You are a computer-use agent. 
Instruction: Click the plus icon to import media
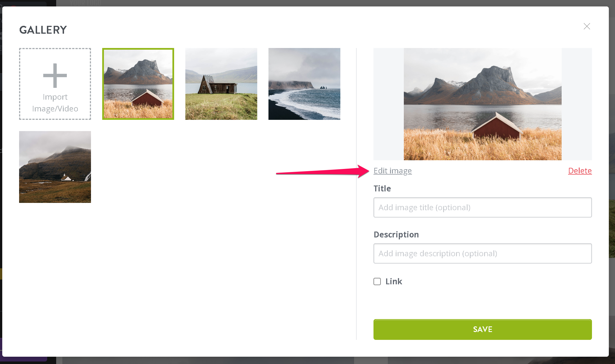pos(55,75)
